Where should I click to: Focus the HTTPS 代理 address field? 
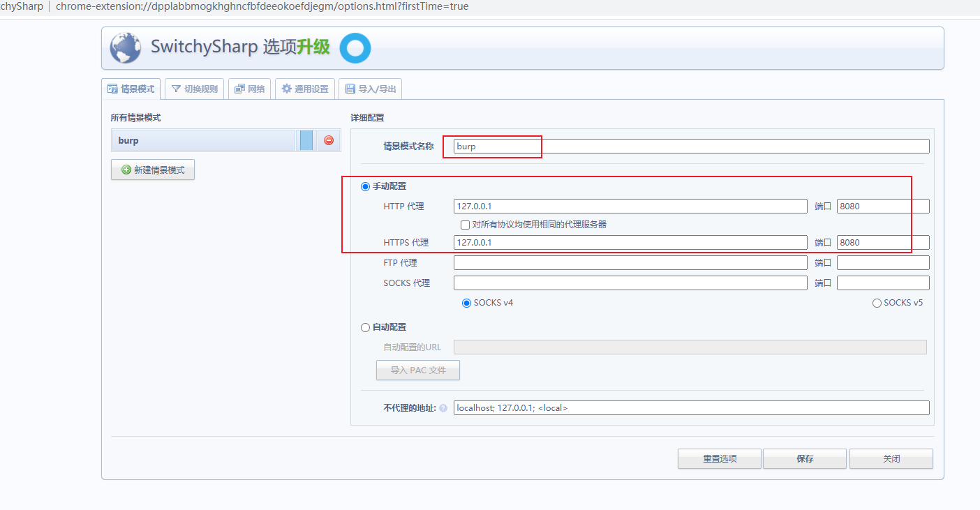[x=630, y=242]
